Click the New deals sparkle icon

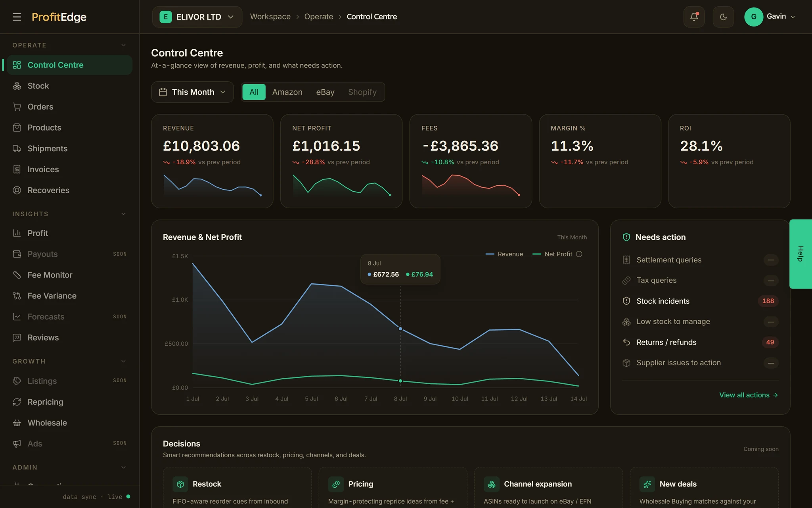point(647,484)
